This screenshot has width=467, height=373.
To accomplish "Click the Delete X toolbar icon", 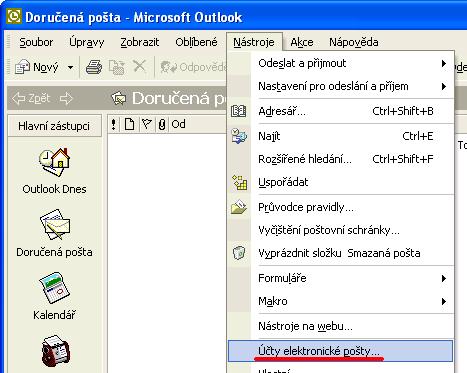I will [140, 66].
